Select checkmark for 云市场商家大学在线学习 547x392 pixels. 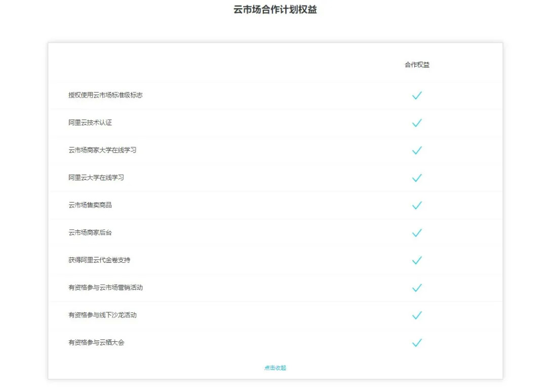[417, 150]
